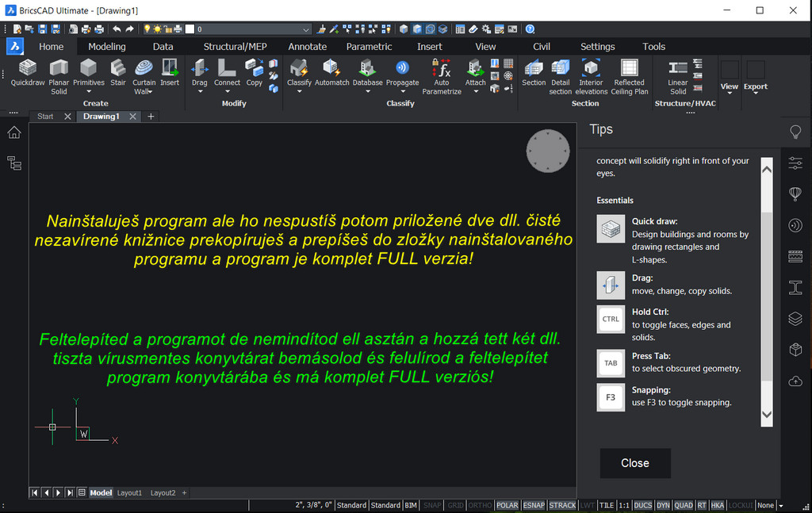Open the cloud upload icon in right sidebar

795,381
